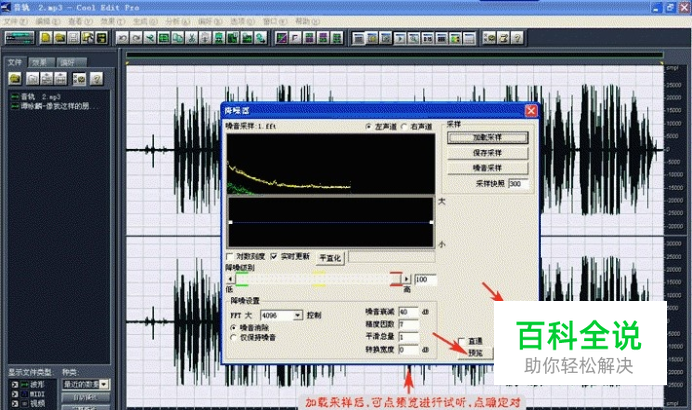Click the 加载采样 load sample button
692x410 pixels.
[x=487, y=138]
